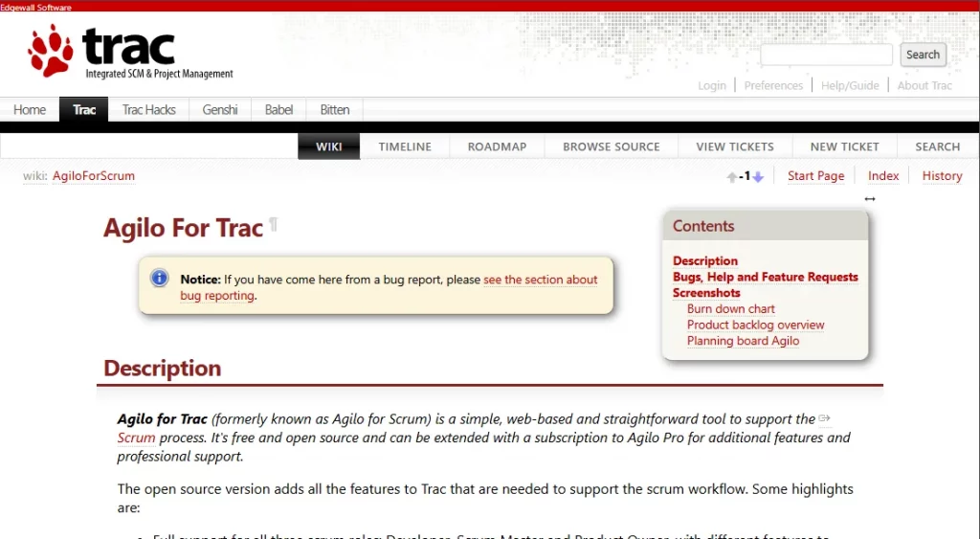Jump to Product backlog overview entry
Screen dimensions: 980x539
tap(756, 325)
